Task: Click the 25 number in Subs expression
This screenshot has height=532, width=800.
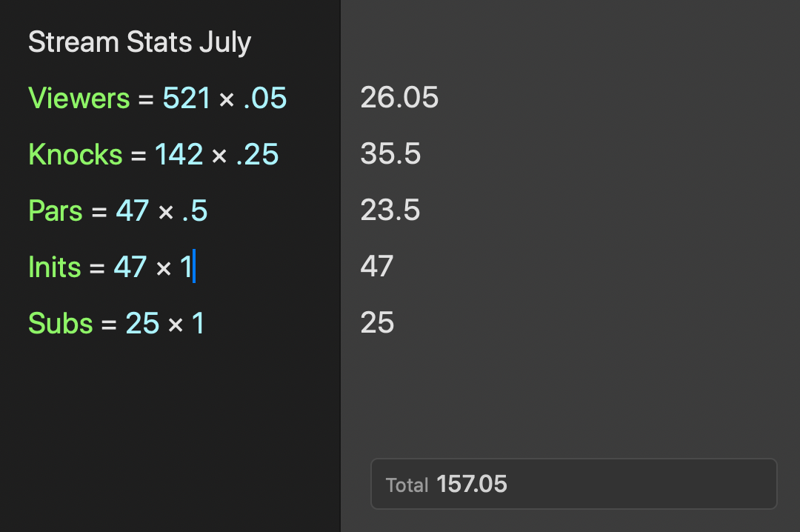Action: click(x=142, y=323)
